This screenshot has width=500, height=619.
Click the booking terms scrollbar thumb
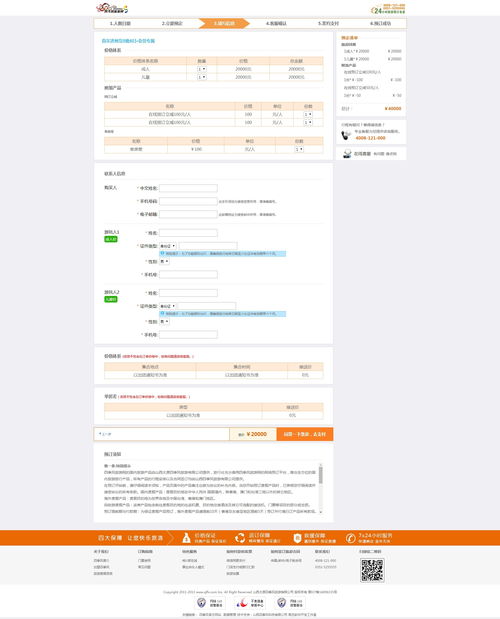pyautogui.click(x=320, y=475)
